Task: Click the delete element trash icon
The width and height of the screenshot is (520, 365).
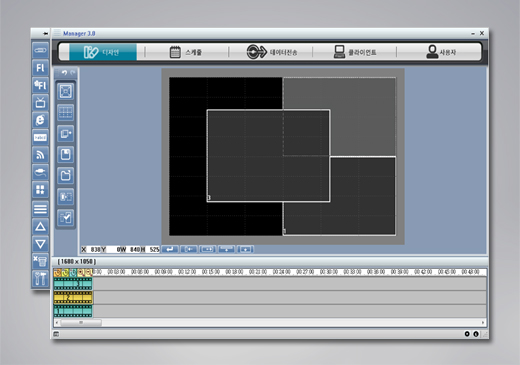Action: (x=40, y=261)
